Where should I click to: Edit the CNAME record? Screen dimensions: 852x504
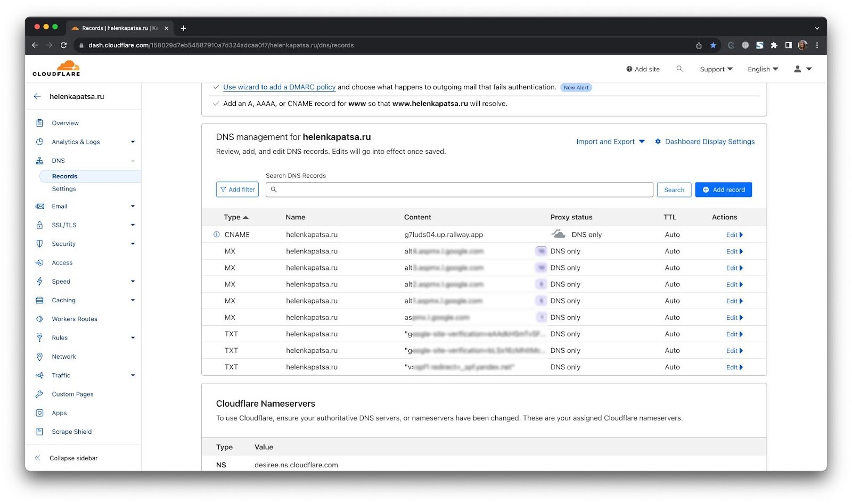pos(734,235)
